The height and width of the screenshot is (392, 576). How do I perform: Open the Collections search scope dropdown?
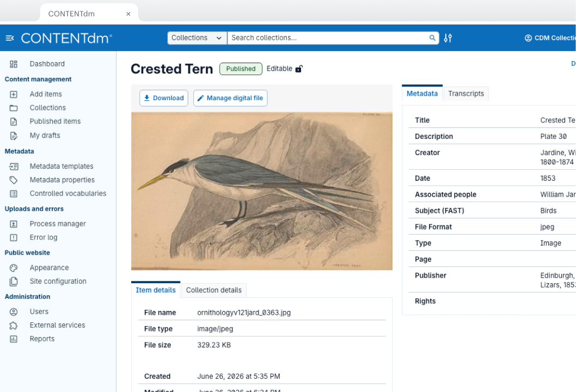coord(197,38)
